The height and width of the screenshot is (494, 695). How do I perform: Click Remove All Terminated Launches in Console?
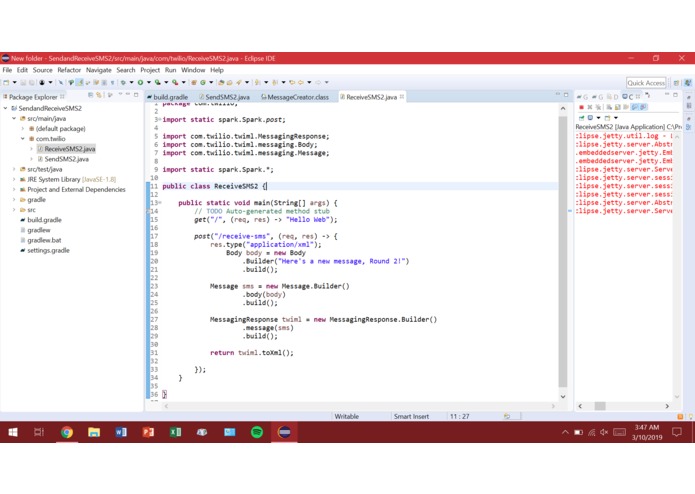click(598, 107)
